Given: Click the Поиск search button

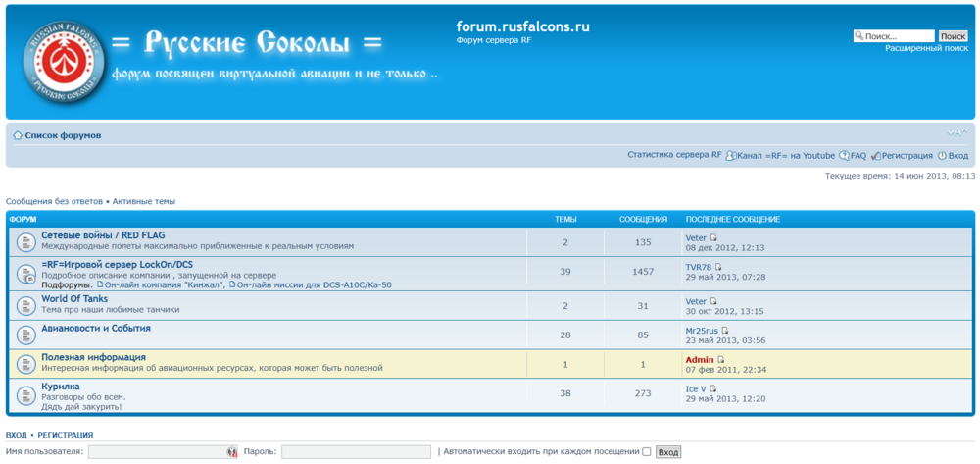Looking at the screenshot, I should click(954, 37).
